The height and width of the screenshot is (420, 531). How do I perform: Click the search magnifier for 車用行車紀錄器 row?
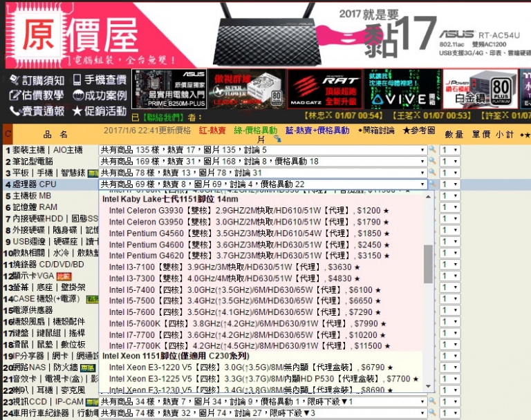(432, 412)
